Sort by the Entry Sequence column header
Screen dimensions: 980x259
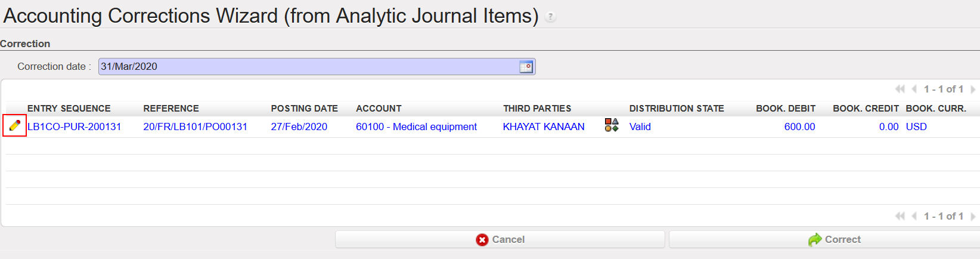click(x=69, y=109)
